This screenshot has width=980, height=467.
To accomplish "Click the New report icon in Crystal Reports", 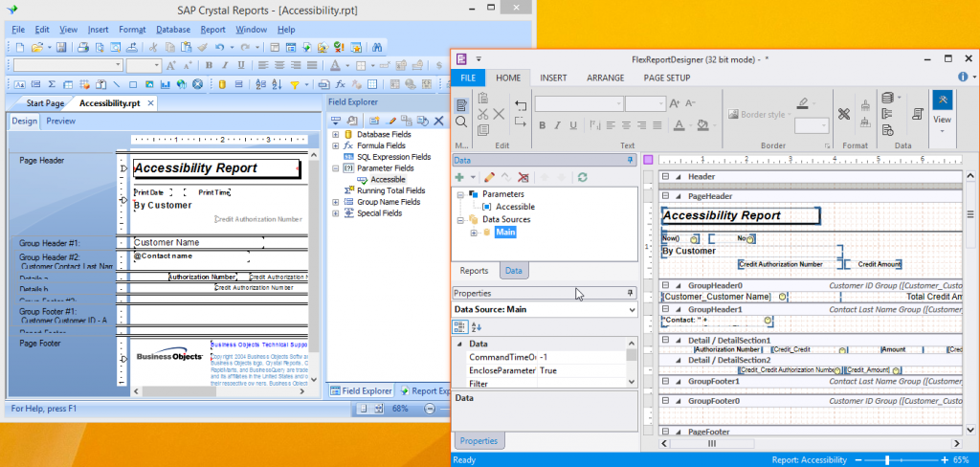I will click(20, 47).
